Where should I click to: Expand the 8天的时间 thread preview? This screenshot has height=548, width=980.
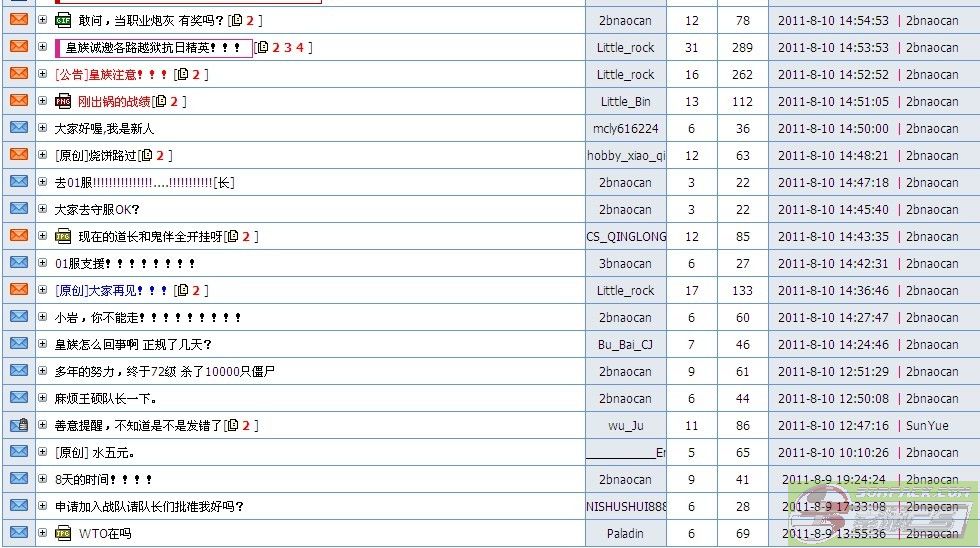coord(42,479)
